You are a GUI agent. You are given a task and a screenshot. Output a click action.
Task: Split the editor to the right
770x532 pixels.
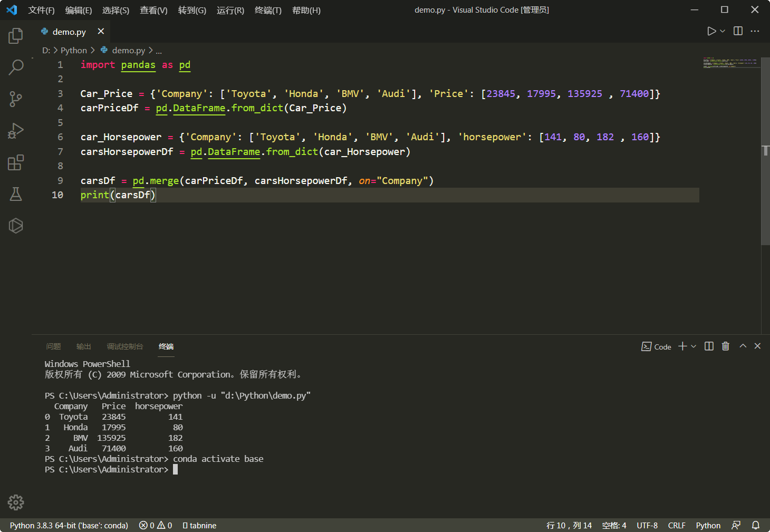[x=737, y=31]
